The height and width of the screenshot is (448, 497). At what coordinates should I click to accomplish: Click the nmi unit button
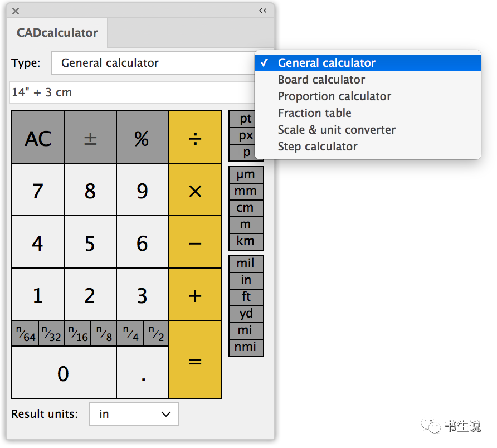pyautogui.click(x=246, y=348)
